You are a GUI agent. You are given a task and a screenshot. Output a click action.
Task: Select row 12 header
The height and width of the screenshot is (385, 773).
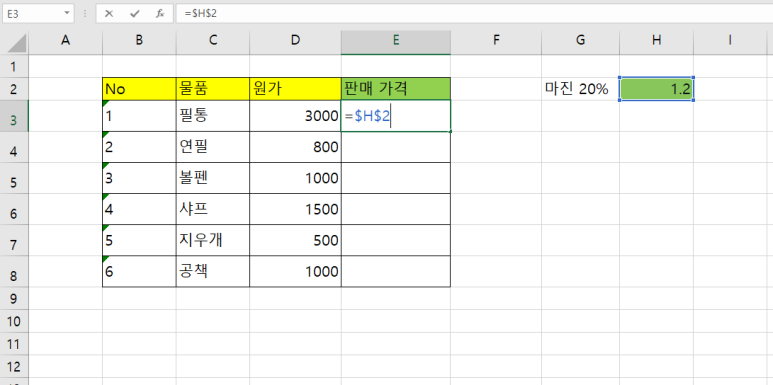click(x=14, y=366)
